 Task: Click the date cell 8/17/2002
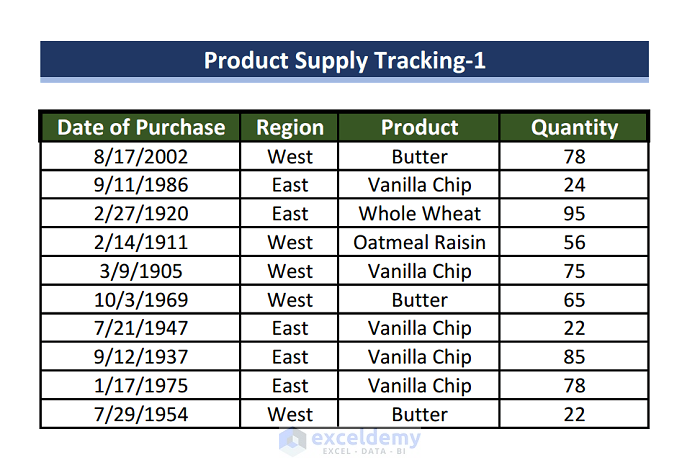point(140,157)
